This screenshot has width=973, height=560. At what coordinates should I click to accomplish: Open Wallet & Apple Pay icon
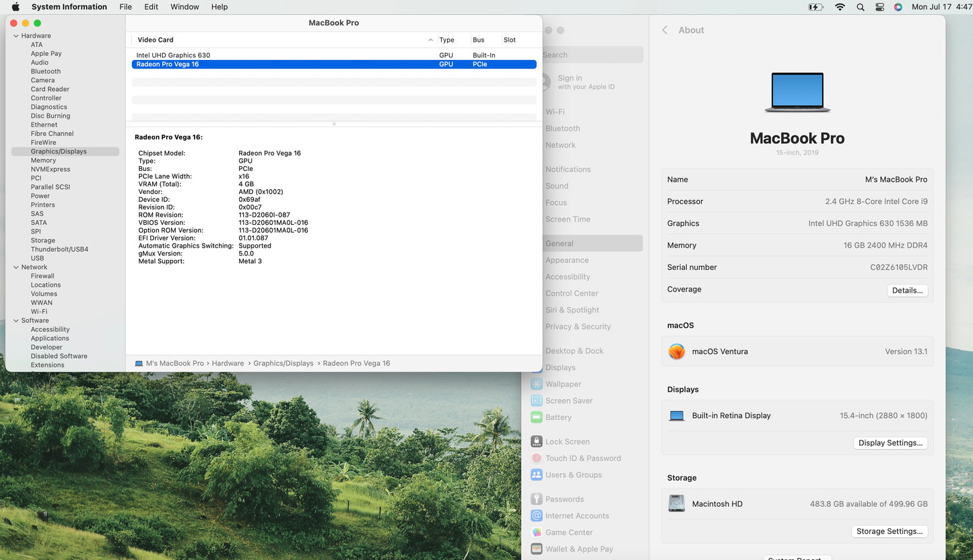(537, 549)
